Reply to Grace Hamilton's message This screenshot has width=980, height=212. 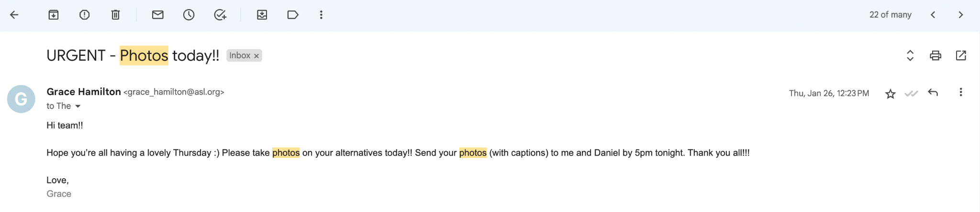[x=933, y=93]
